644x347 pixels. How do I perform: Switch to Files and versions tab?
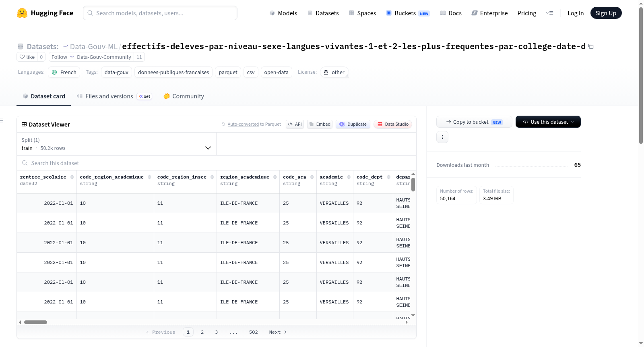[114, 96]
